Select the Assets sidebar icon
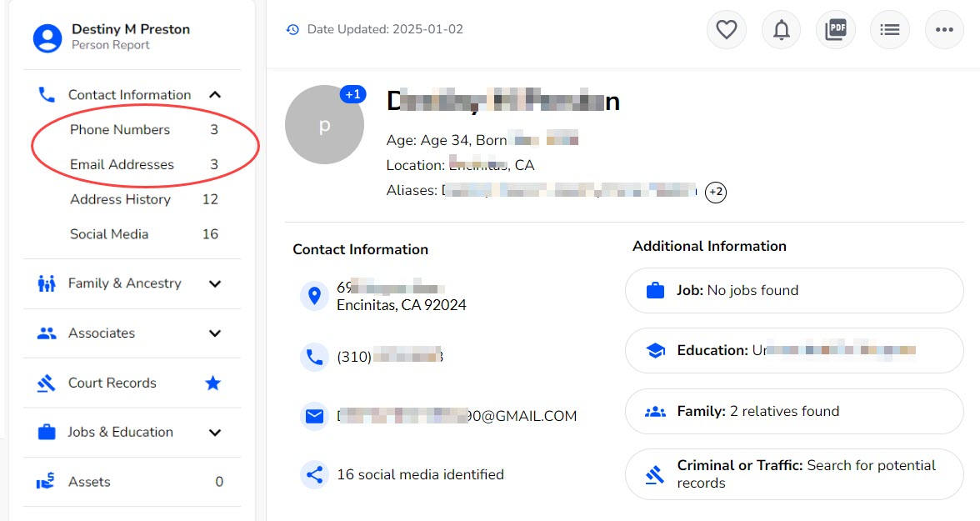Viewport: 980px width, 521px height. pos(46,481)
